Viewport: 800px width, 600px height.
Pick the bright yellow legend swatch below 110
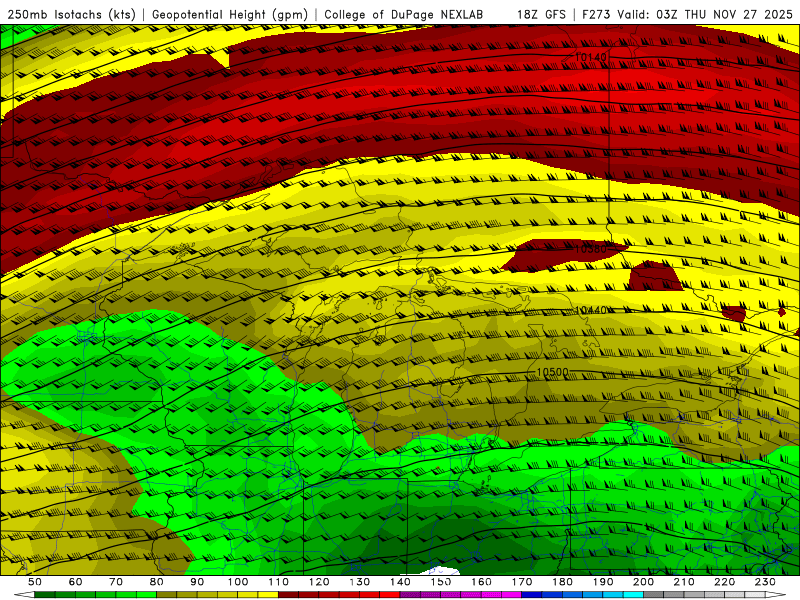(268, 595)
